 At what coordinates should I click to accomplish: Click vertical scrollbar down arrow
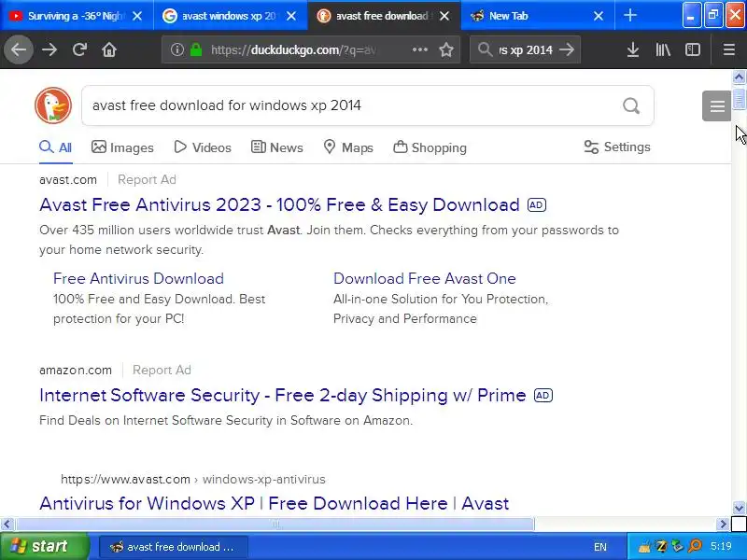(x=739, y=508)
